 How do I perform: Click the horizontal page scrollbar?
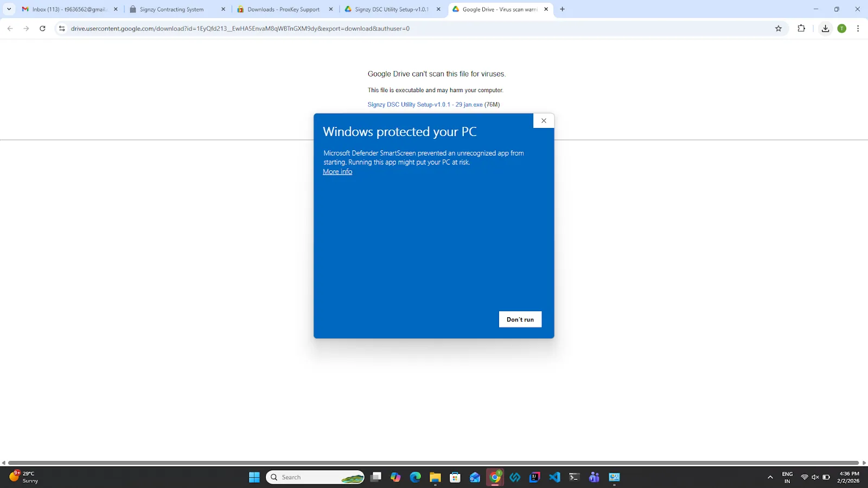433,463
